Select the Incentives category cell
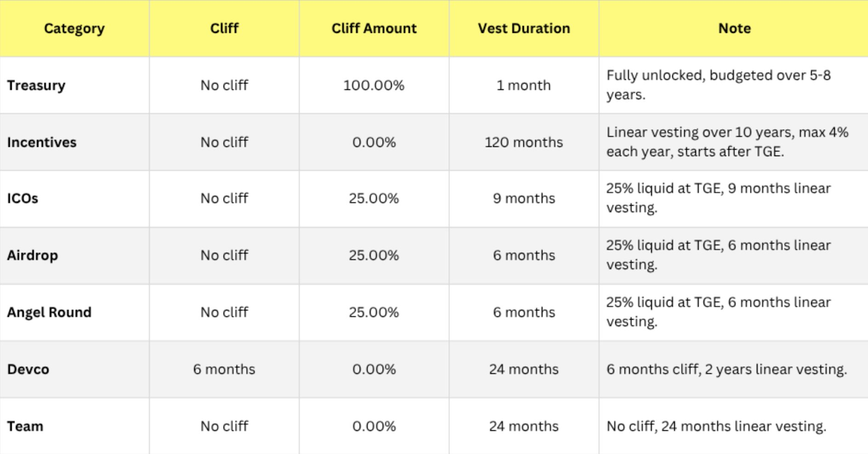The image size is (868, 454). (x=42, y=142)
